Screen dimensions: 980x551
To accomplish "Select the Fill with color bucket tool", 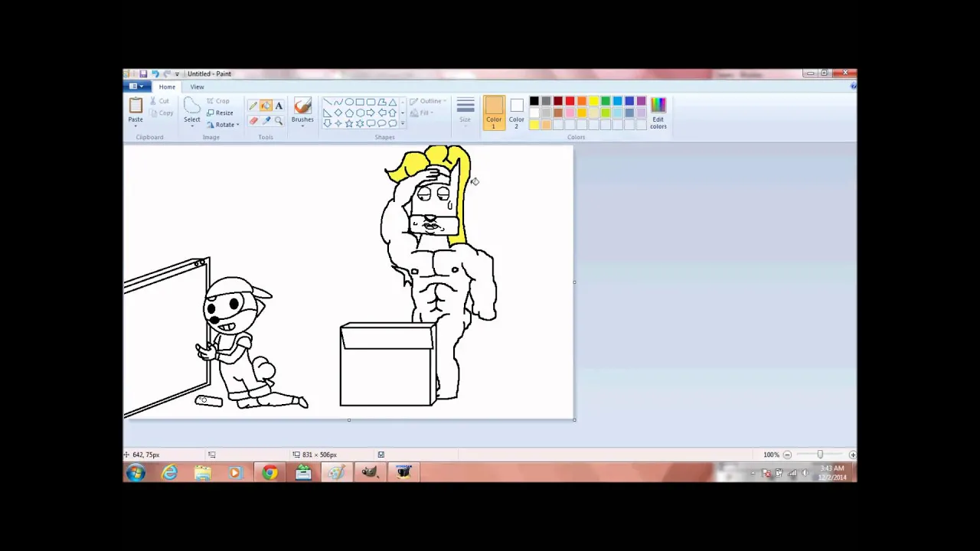I will (265, 105).
